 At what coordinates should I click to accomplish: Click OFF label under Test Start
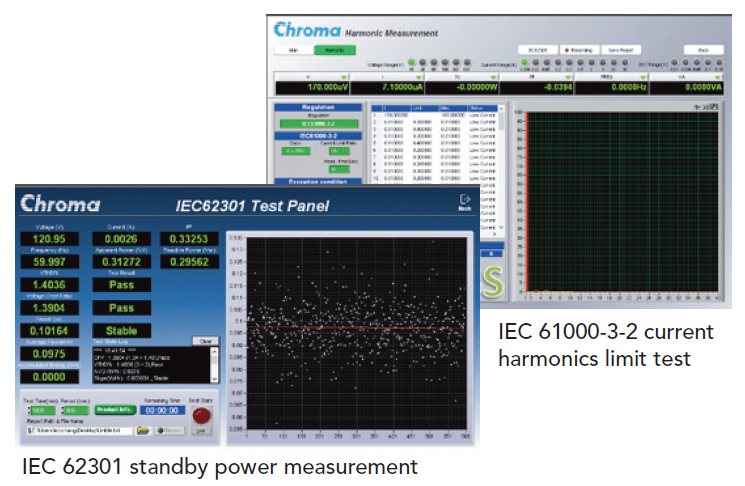[201, 431]
